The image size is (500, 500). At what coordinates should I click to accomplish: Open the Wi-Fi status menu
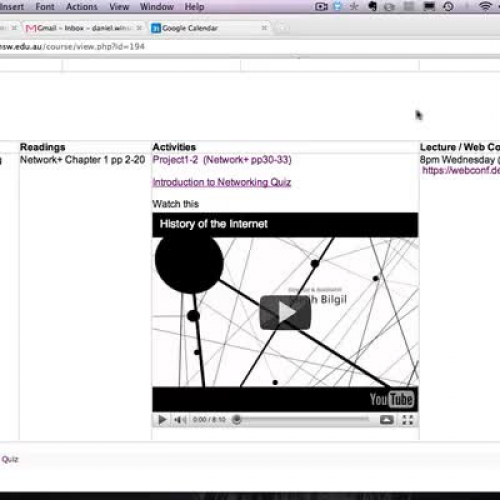click(x=485, y=6)
